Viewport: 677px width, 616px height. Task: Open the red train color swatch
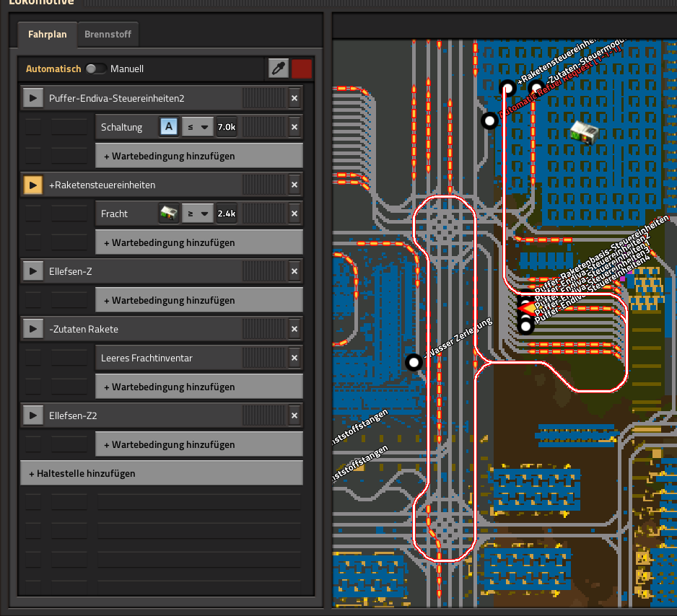click(x=302, y=69)
